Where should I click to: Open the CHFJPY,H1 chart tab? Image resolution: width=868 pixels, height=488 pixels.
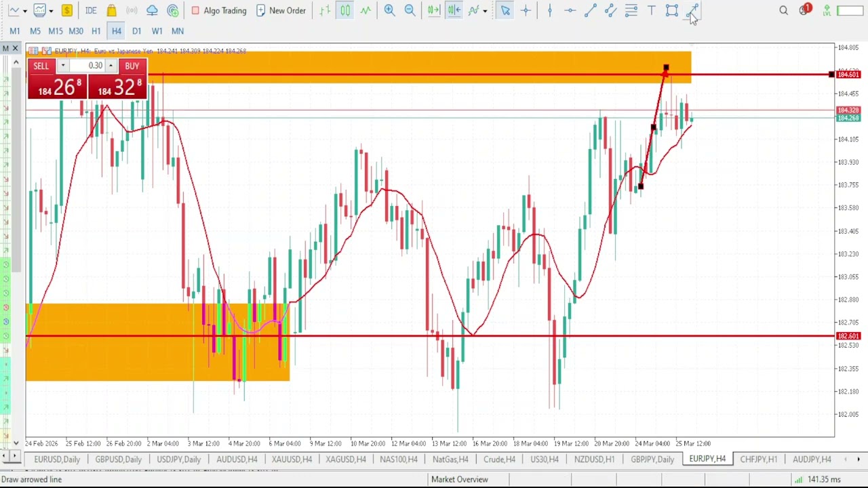click(759, 460)
